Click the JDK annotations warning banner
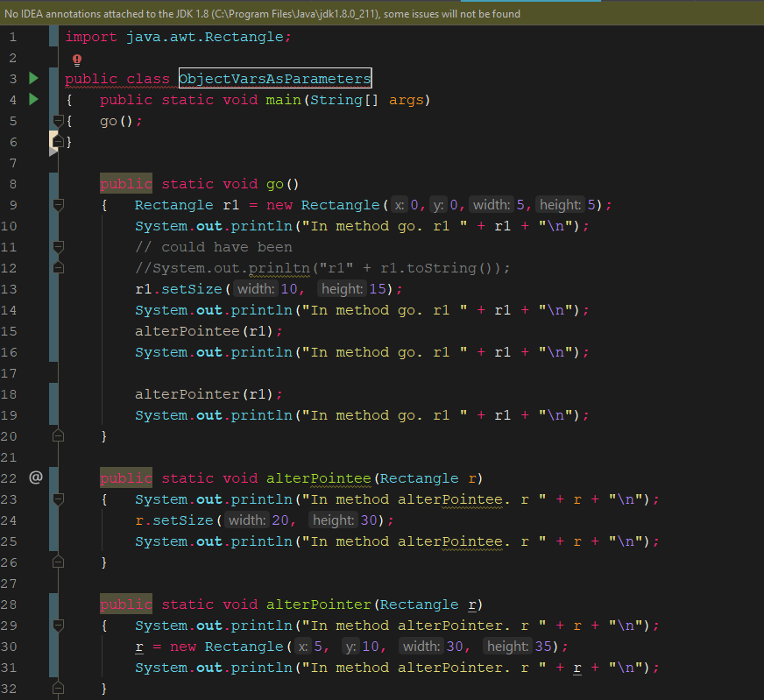The image size is (764, 700). click(382, 14)
